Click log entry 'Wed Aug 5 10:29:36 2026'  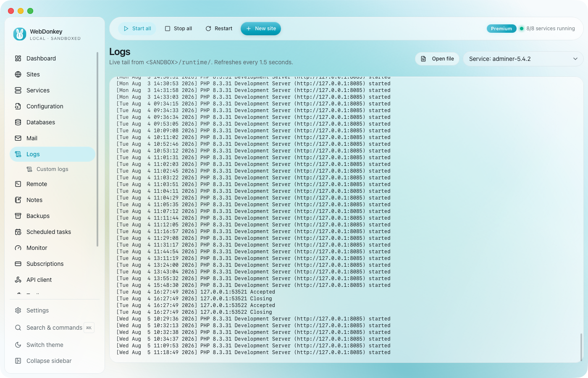coord(253,319)
